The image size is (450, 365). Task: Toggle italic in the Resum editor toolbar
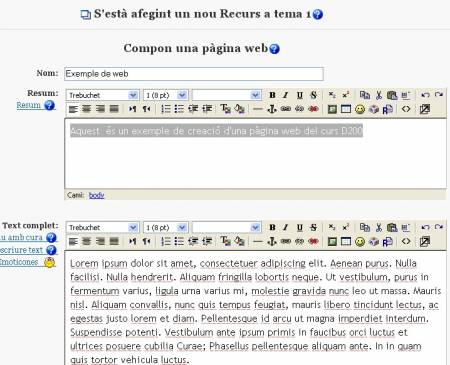286,95
